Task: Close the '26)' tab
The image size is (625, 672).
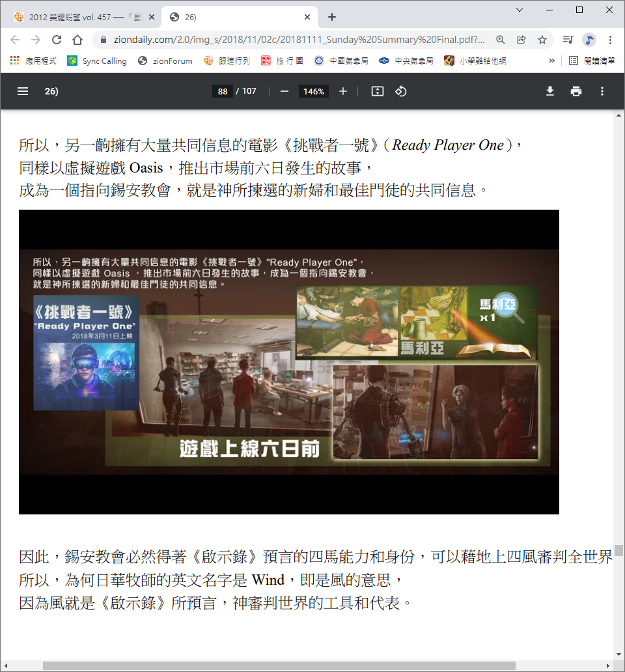Action: tap(307, 17)
